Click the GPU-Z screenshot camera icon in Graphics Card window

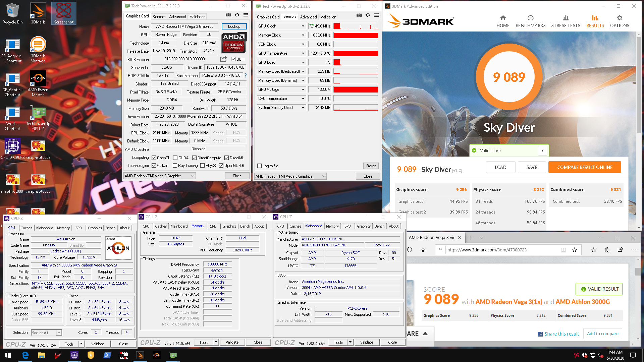click(x=228, y=15)
